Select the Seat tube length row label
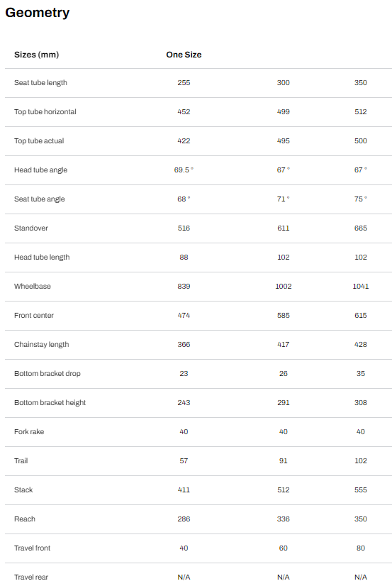Screen dimensions: 392x586 [40, 82]
